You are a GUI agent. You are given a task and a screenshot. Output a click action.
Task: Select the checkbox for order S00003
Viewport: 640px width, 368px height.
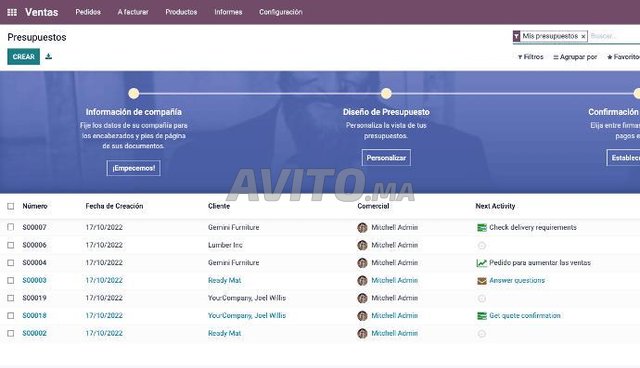[11, 281]
